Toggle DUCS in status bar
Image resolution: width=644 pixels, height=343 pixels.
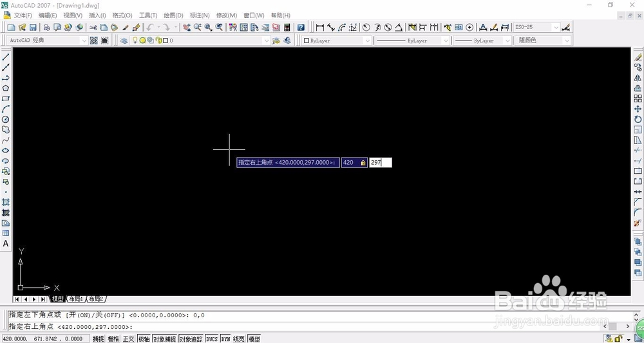point(212,339)
